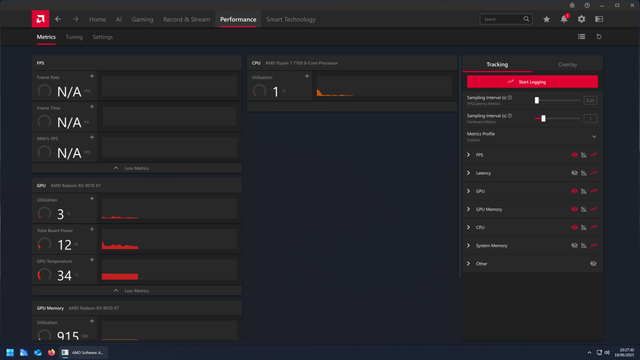
Task: Click the AMD logo home icon
Action: (40, 19)
